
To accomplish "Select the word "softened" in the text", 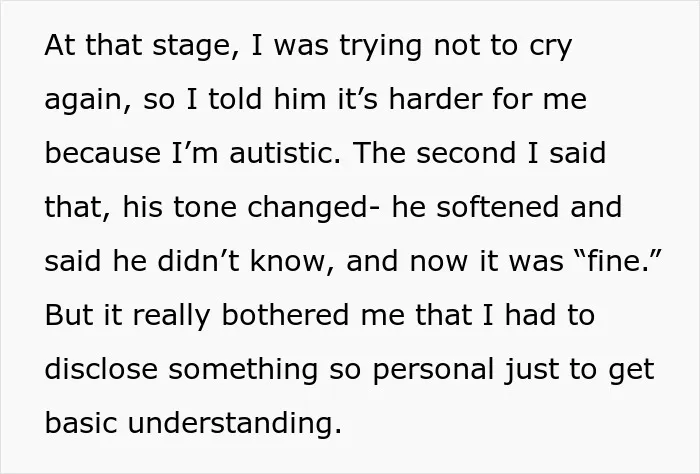I will pos(497,207).
